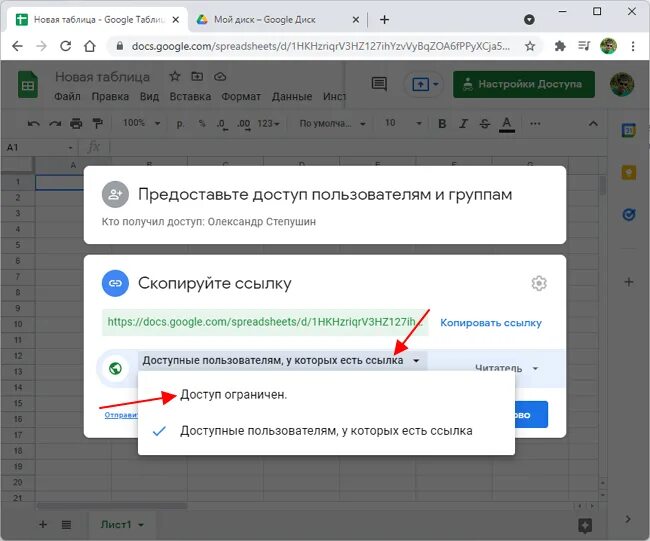Open Google Tasks side panel icon

click(629, 214)
